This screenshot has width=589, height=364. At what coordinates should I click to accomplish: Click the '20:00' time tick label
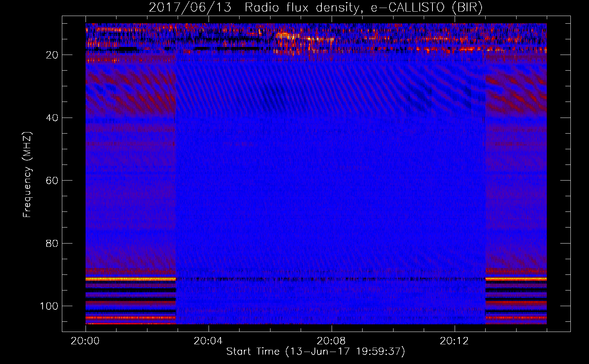point(85,341)
